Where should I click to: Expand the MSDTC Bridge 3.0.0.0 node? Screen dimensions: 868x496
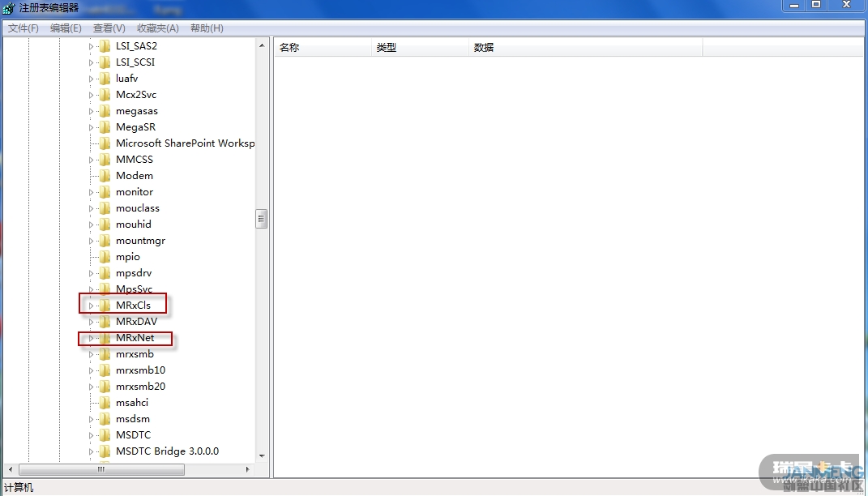click(92, 451)
